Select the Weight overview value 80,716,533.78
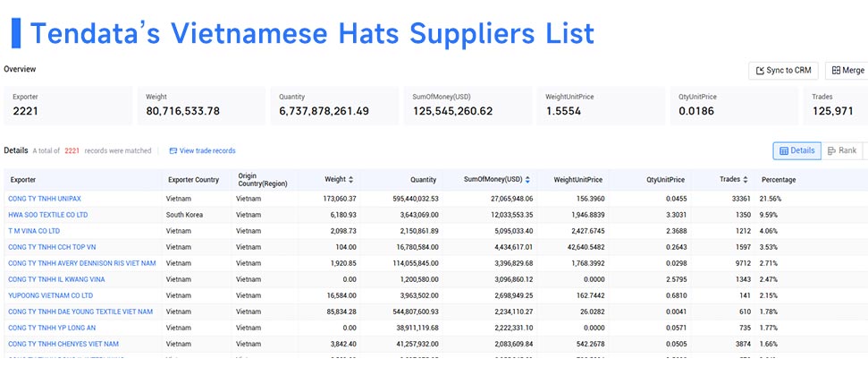Image resolution: width=868 pixels, height=367 pixels. 182,111
